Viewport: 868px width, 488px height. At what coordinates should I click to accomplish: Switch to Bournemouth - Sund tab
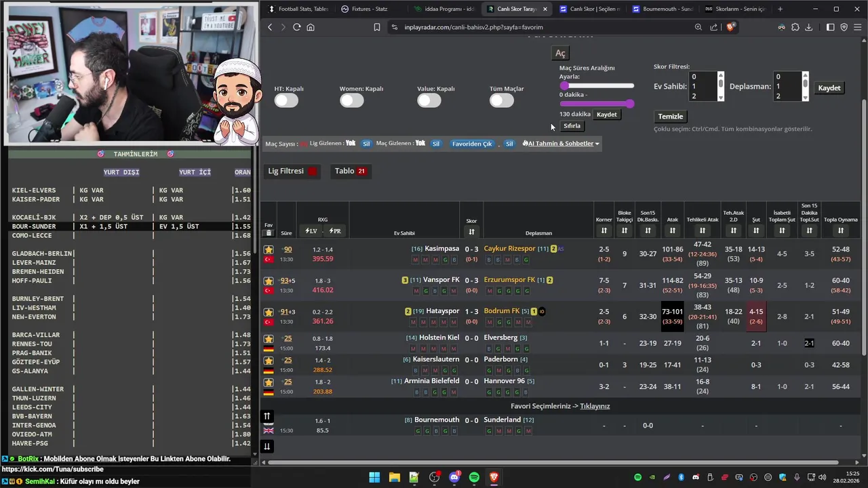click(x=663, y=9)
